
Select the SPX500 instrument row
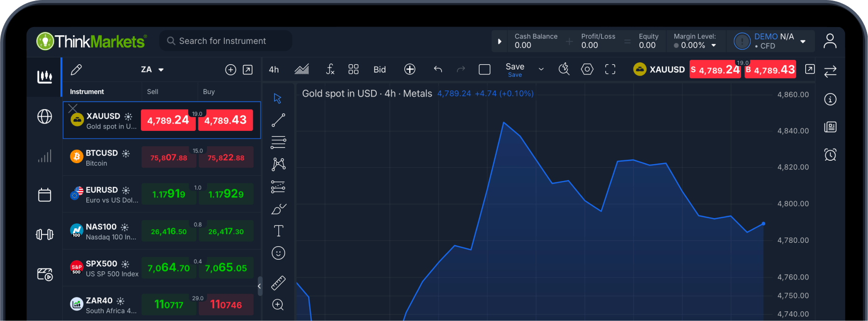[162, 268]
